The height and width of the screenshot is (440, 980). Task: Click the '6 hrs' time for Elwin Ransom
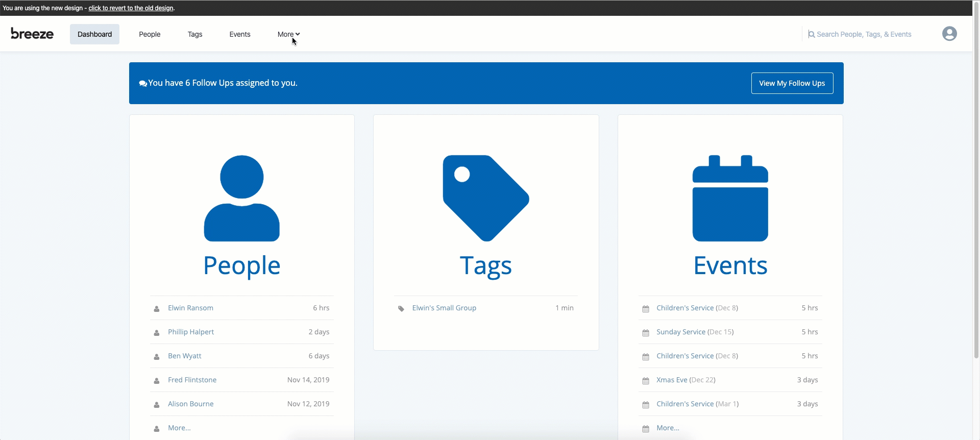click(321, 308)
